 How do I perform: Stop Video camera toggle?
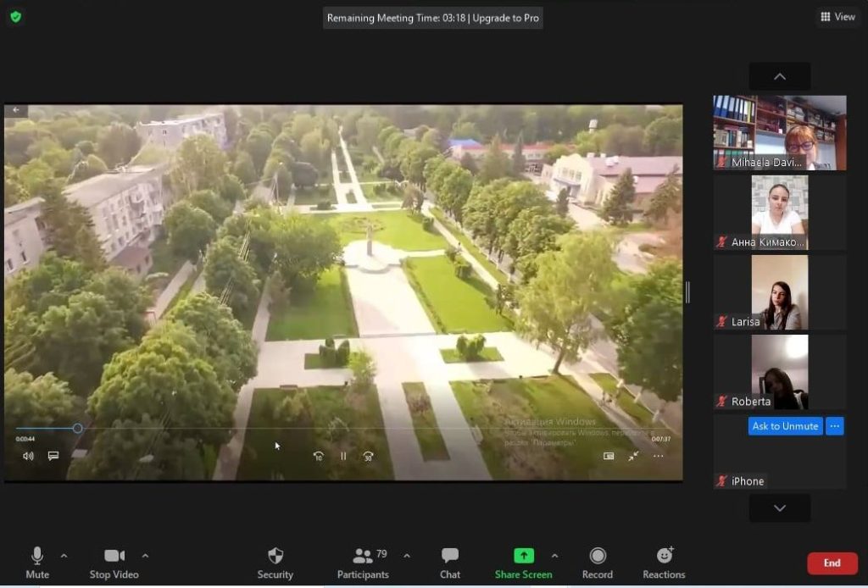(114, 563)
